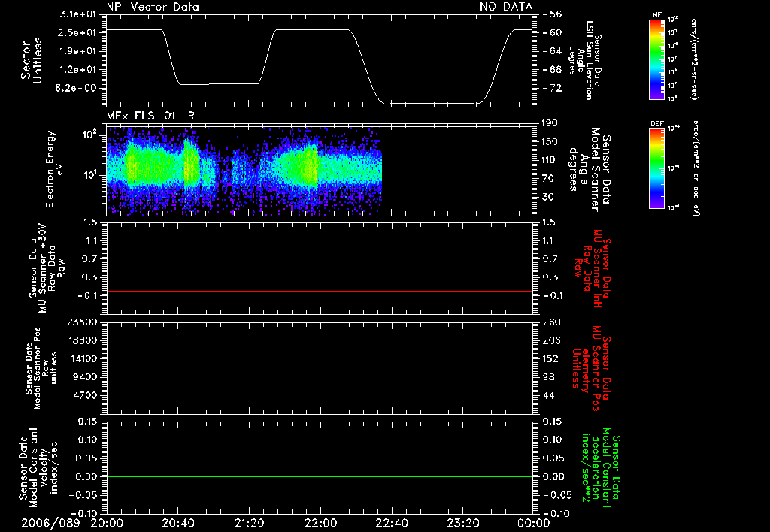The height and width of the screenshot is (532, 770).
Task: Click the 21:20 time axis label
Action: pyautogui.click(x=249, y=524)
